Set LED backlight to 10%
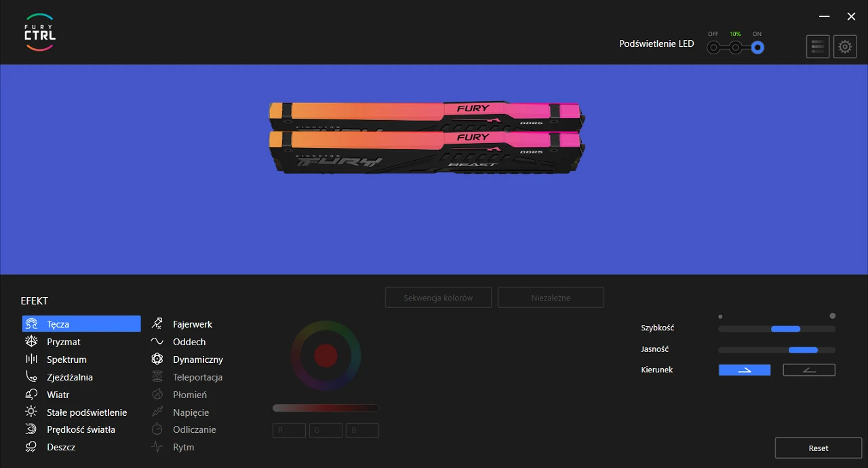Screen dimensions: 868x468 point(735,47)
